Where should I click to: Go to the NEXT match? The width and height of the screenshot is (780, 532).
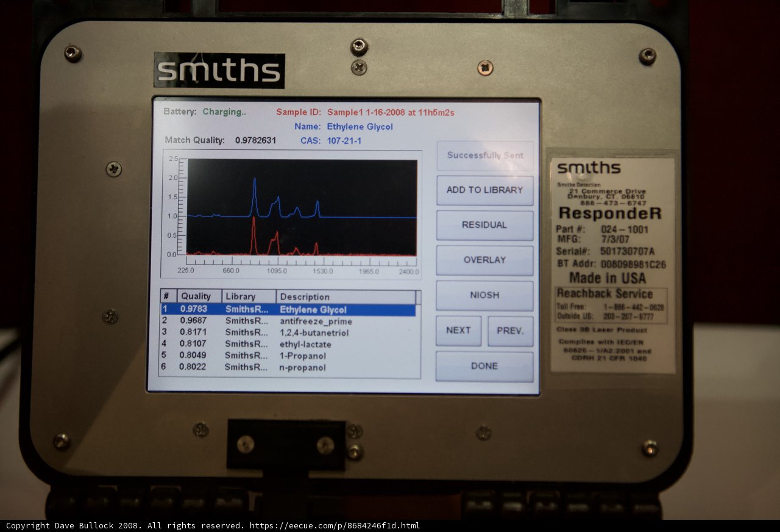pos(459,331)
